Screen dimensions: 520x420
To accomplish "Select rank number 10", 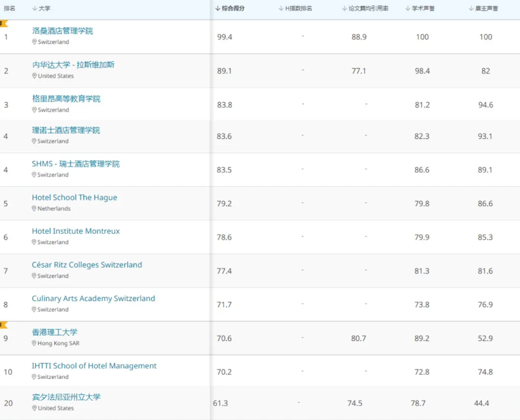I will (x=8, y=372).
